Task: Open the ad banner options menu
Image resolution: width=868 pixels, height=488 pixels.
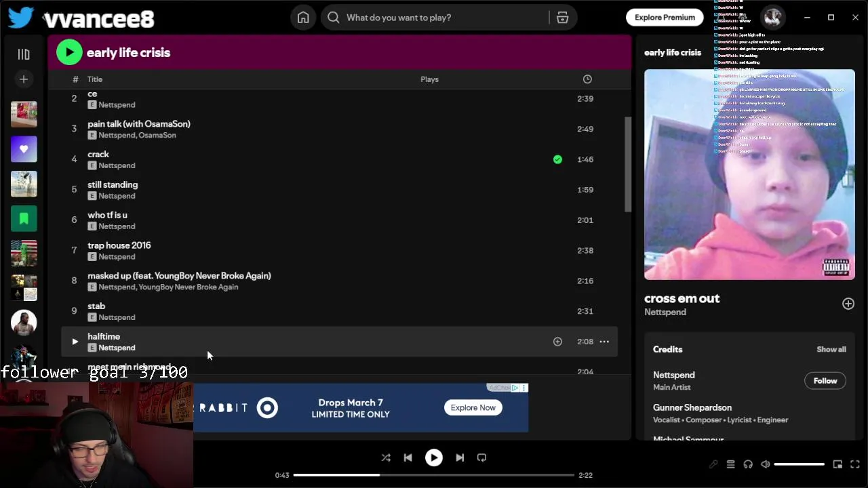Action: click(524, 388)
